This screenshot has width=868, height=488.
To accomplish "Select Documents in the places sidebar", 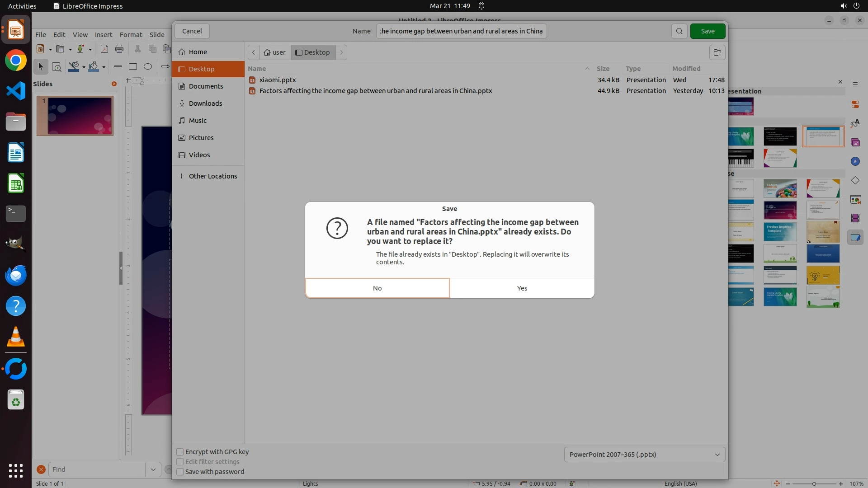I will pyautogui.click(x=206, y=86).
